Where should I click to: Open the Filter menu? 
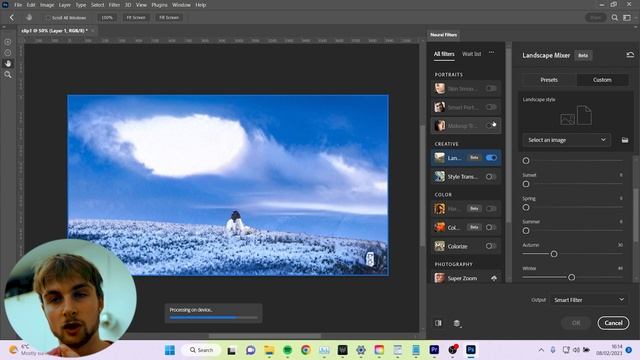(x=114, y=5)
